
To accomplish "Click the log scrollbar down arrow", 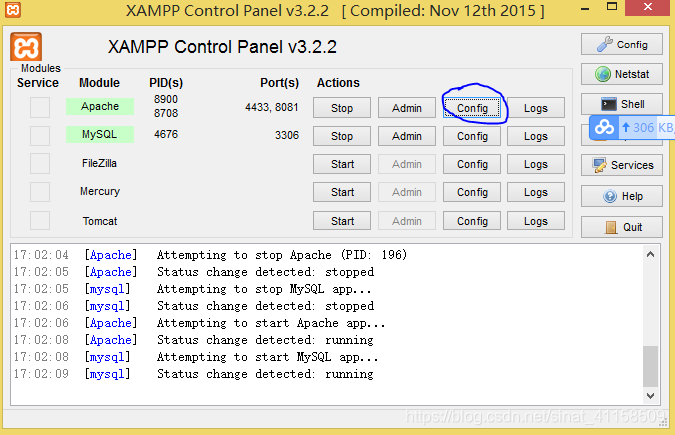I will [x=650, y=396].
